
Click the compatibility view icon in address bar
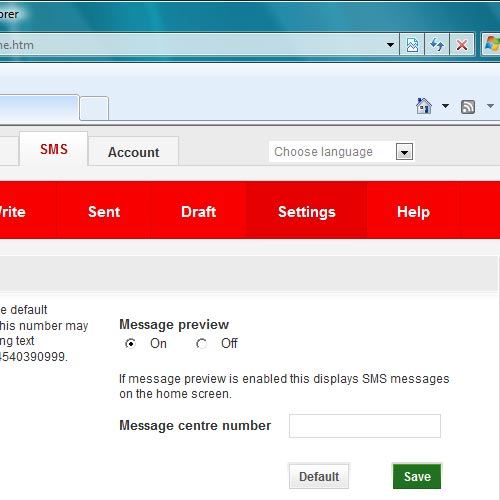point(412,44)
